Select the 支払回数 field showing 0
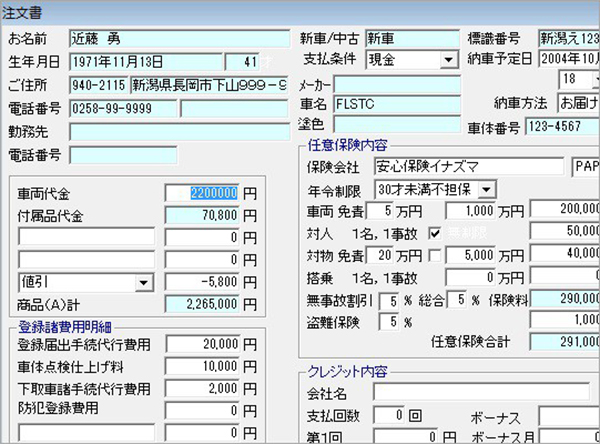 pos(388,415)
